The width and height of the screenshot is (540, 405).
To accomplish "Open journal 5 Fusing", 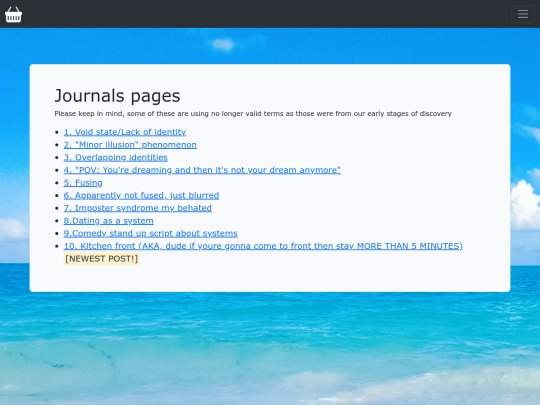I will (x=83, y=183).
